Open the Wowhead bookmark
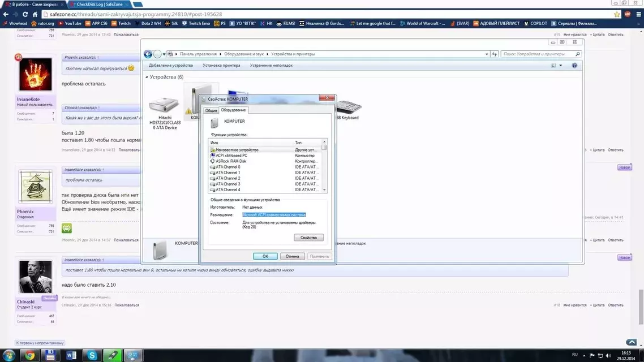 15,23
